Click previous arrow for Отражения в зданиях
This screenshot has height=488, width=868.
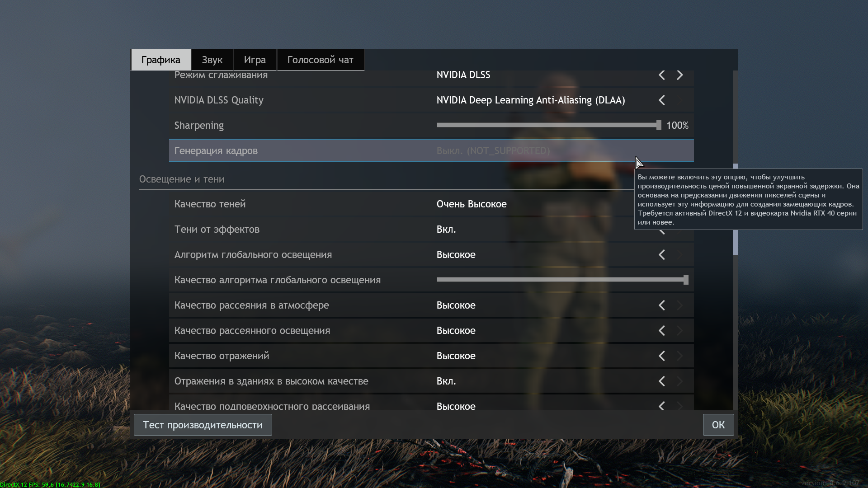[662, 381]
